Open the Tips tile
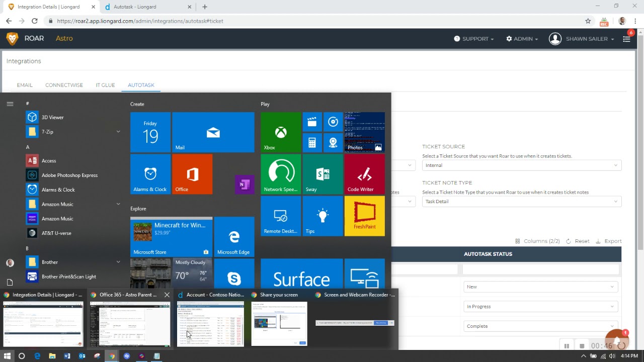This screenshot has width=644, height=362. pyautogui.click(x=323, y=216)
